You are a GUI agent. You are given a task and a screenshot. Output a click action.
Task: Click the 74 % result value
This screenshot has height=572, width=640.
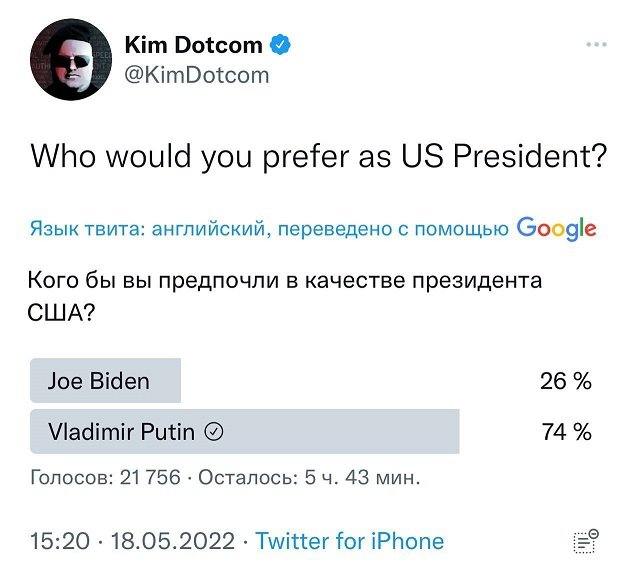(566, 432)
